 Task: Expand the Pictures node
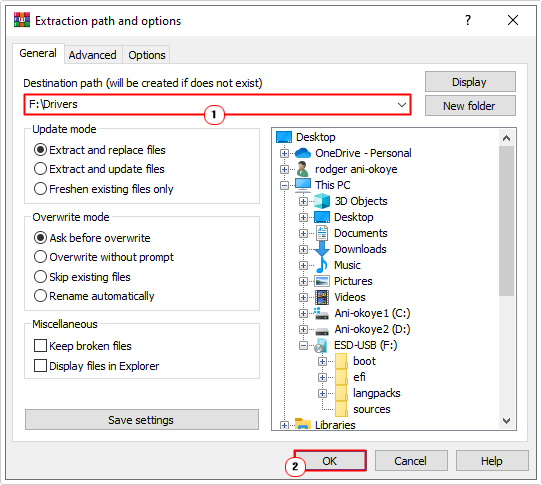click(x=303, y=281)
